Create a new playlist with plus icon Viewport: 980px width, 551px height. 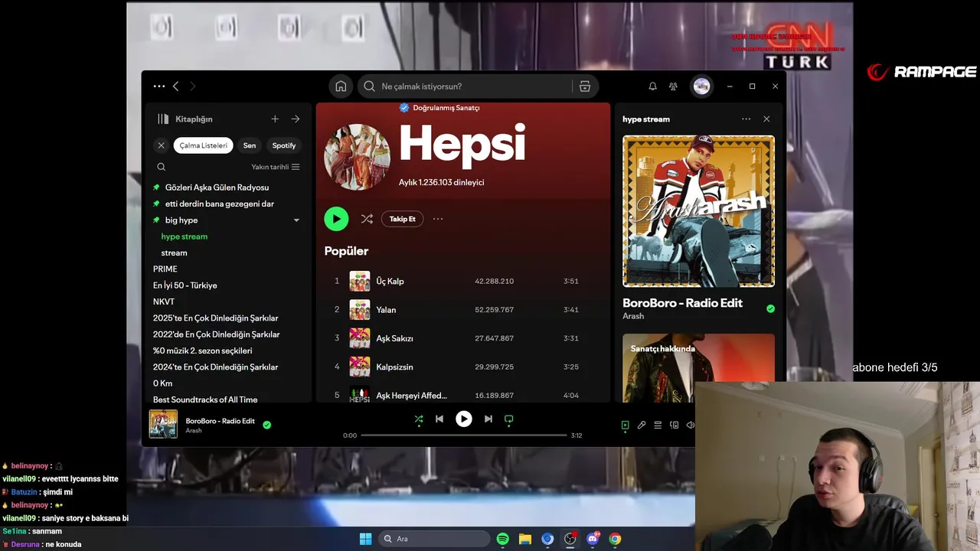275,119
